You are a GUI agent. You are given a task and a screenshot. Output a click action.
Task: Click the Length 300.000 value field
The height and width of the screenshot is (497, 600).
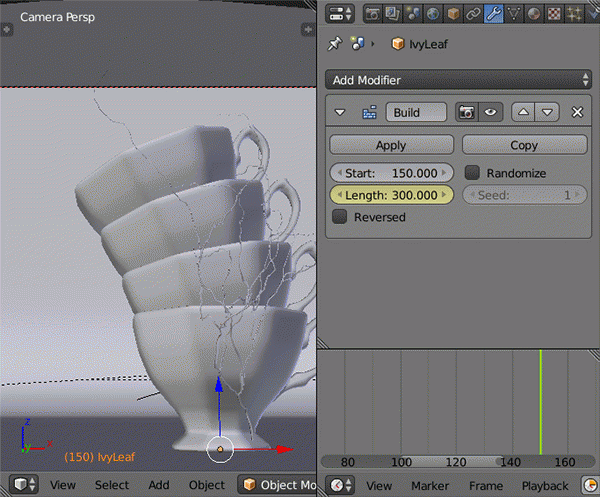point(391,195)
